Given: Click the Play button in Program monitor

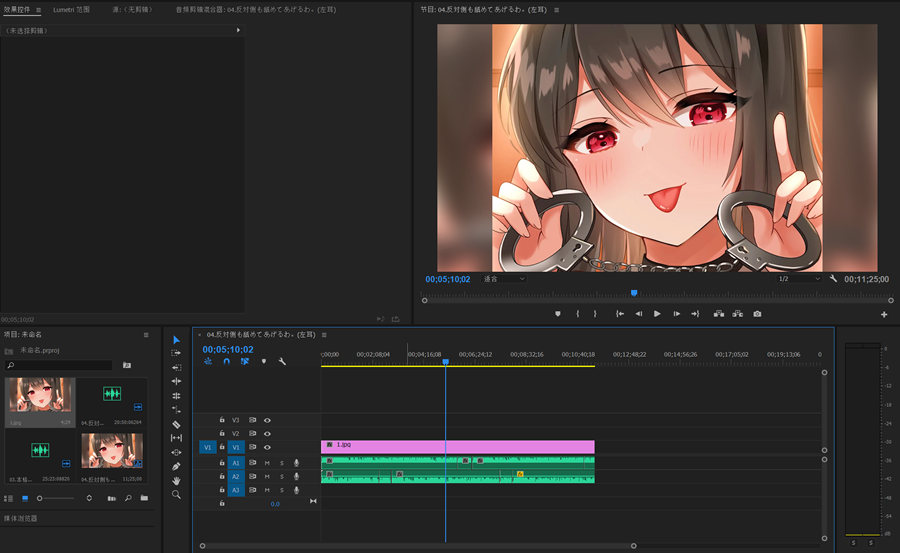Looking at the screenshot, I should point(657,314).
